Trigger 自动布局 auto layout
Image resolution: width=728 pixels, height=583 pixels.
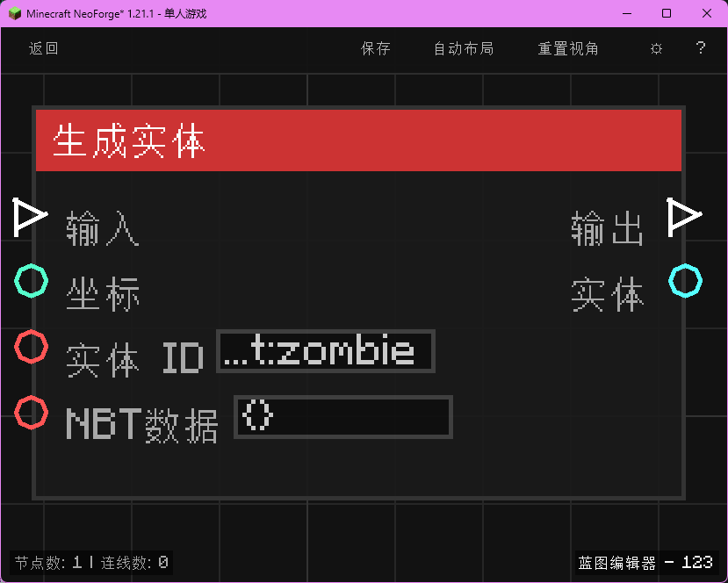[463, 49]
